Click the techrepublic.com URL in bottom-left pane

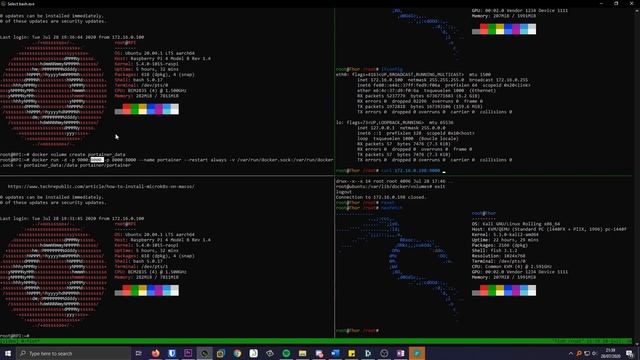click(x=101, y=187)
